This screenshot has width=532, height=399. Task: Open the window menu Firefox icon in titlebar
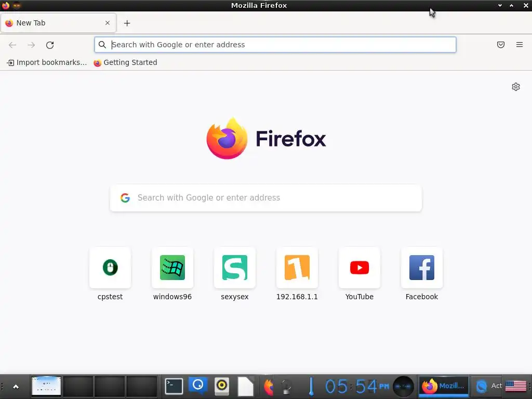point(5,5)
